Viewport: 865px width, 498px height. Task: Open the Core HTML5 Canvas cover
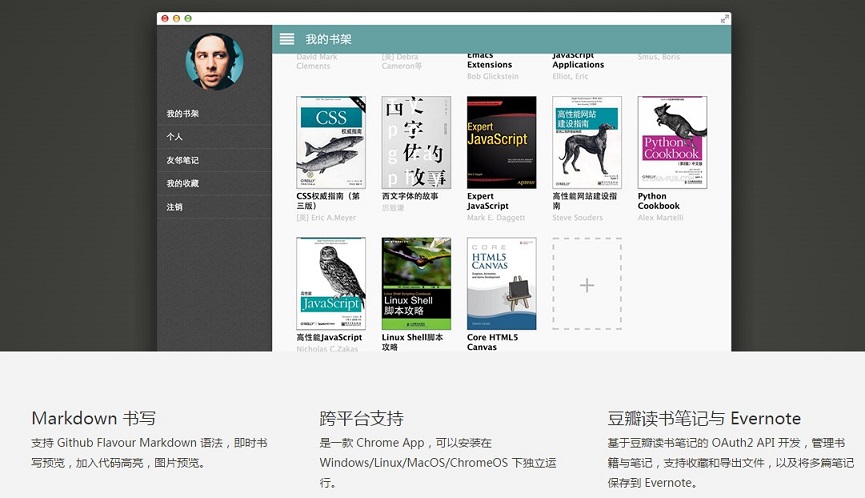tap(501, 283)
